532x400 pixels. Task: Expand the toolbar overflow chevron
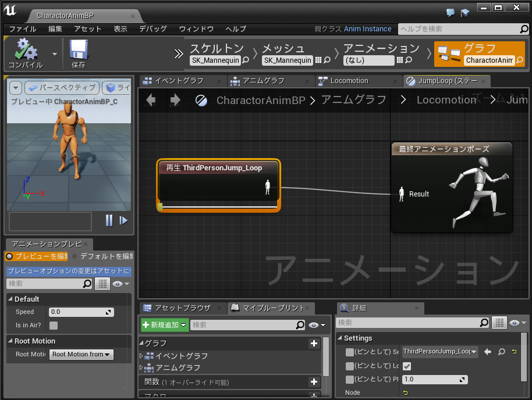(179, 54)
